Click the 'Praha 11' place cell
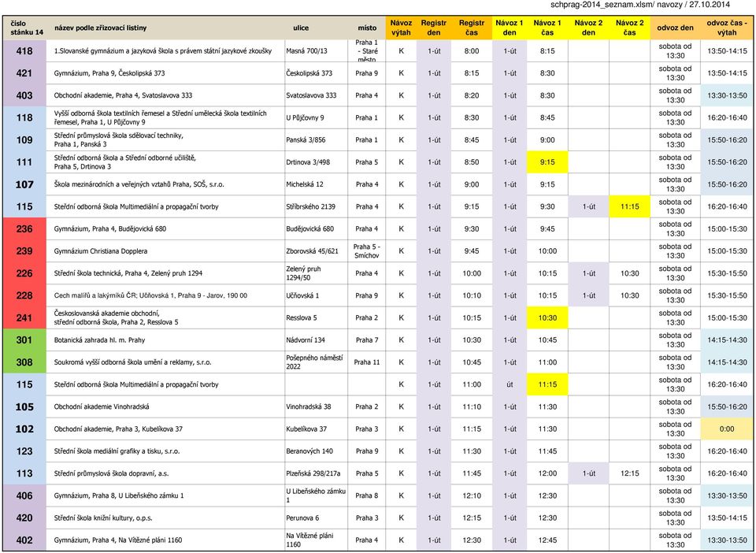This screenshot has width=756, height=553. pos(367,362)
